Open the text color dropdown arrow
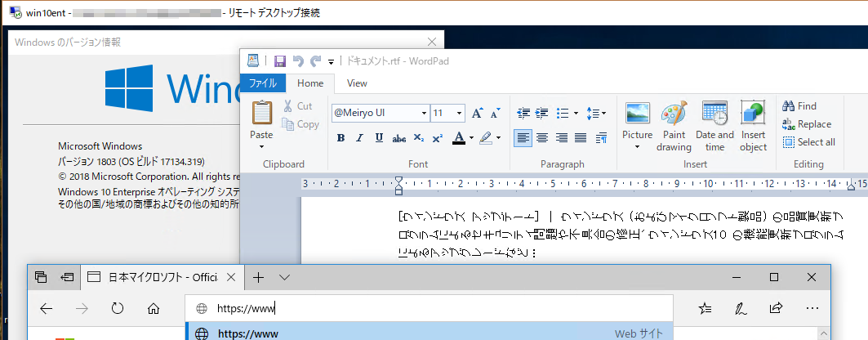 [472, 138]
